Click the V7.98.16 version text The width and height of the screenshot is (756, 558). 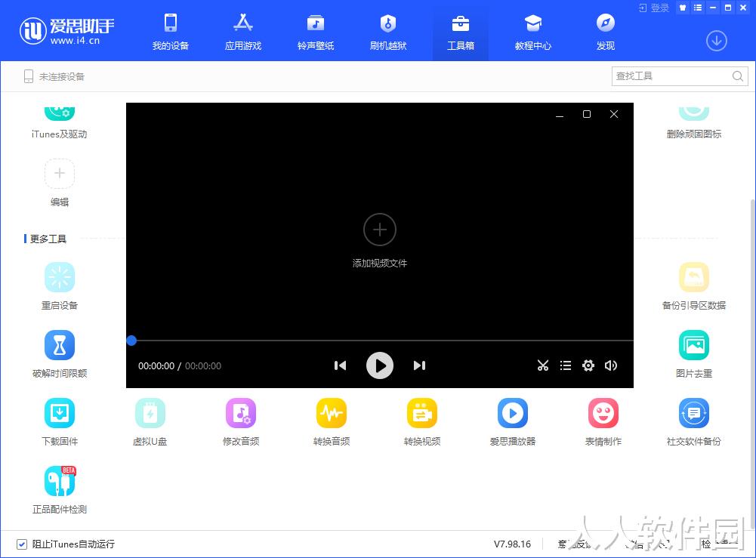coord(512,544)
